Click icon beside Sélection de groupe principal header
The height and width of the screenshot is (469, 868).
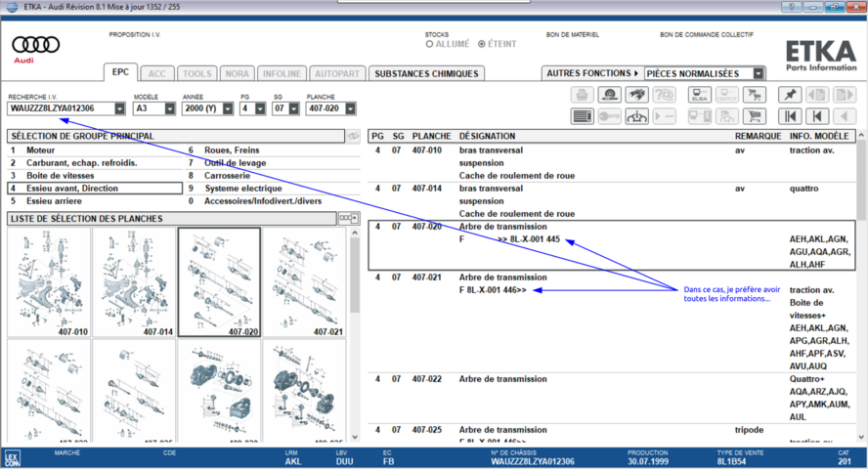[x=353, y=136]
